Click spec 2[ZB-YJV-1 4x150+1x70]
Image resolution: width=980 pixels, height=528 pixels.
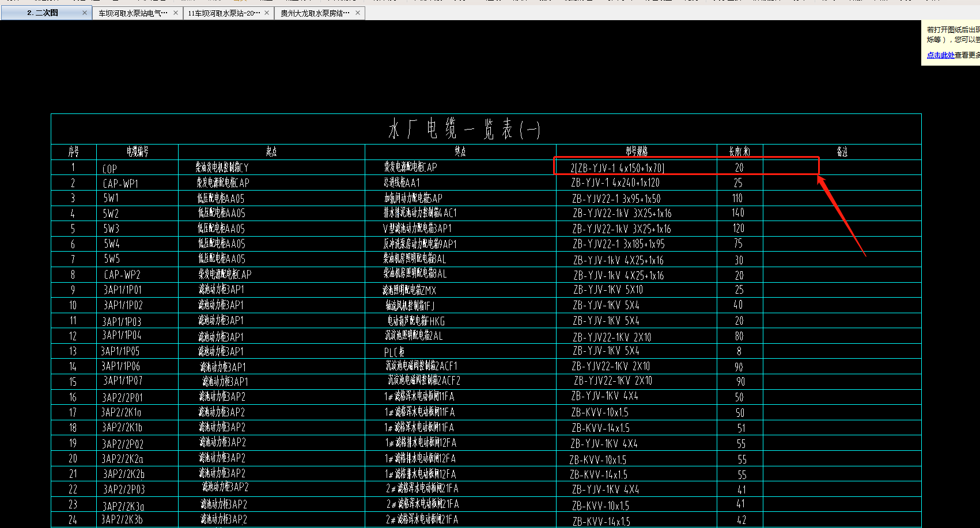pyautogui.click(x=618, y=168)
